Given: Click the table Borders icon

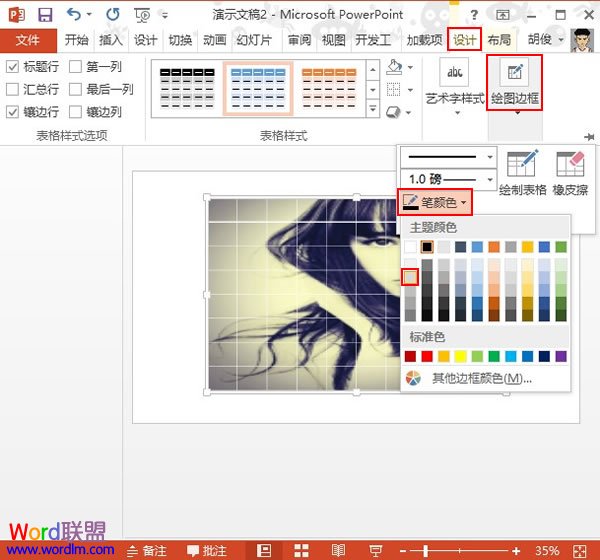Looking at the screenshot, I should 393,90.
